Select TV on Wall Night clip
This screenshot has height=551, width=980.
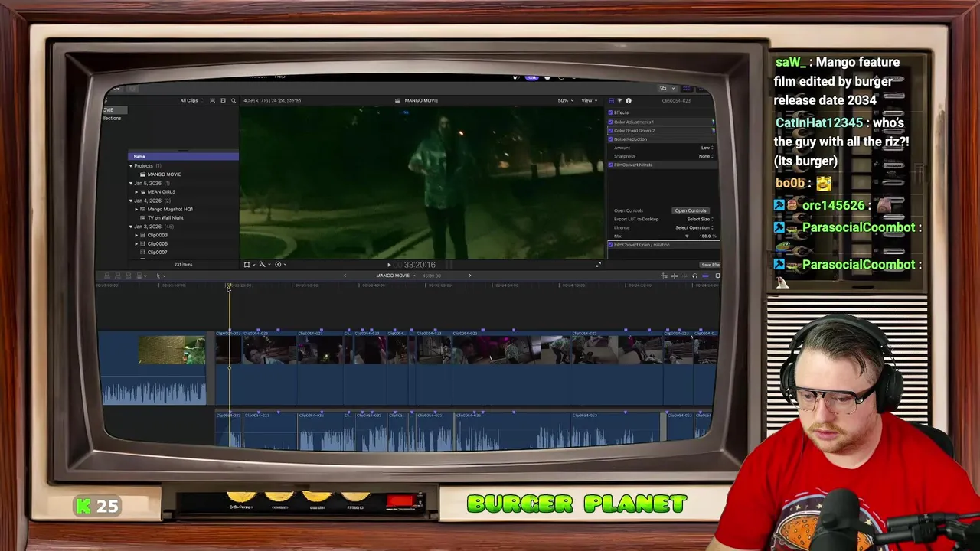(x=165, y=218)
